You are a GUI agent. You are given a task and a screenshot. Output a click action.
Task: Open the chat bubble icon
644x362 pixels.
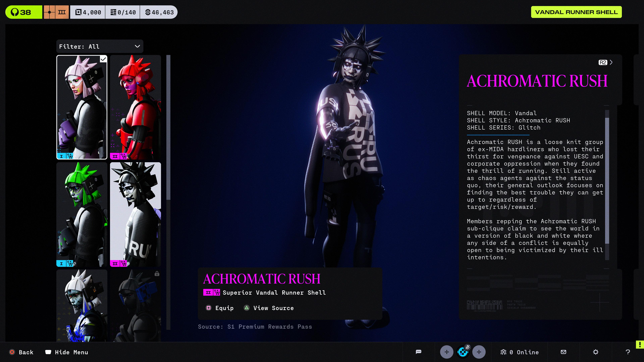tap(418, 352)
